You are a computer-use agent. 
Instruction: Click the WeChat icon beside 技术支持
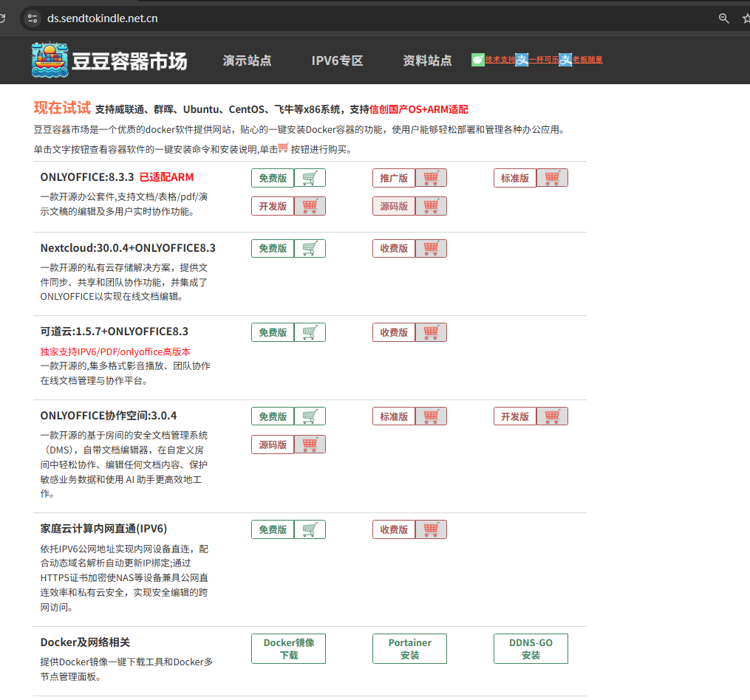click(478, 60)
